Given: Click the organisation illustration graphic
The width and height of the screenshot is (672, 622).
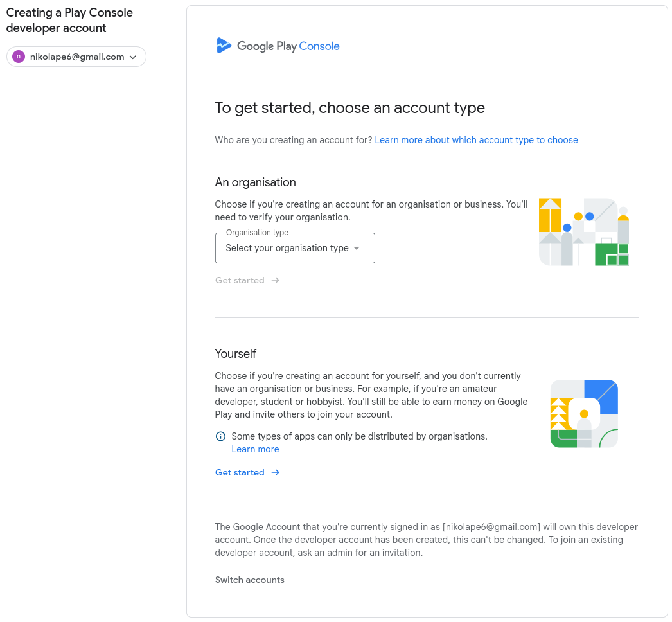Looking at the screenshot, I should coord(583,232).
